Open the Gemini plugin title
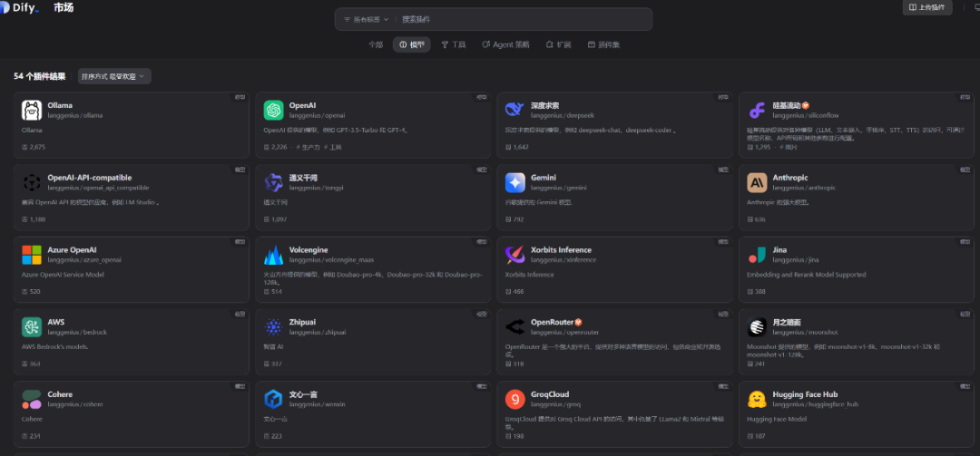 [544, 178]
